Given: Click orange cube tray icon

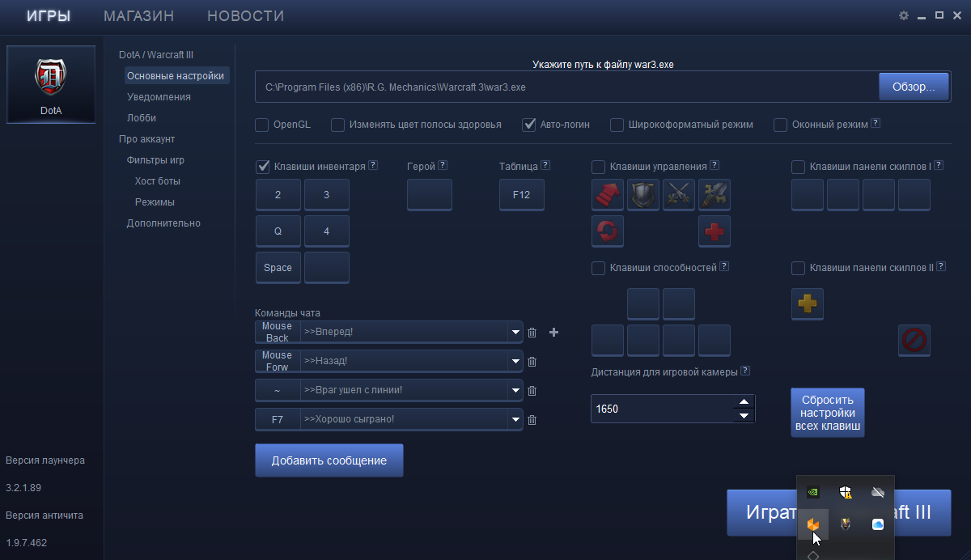Looking at the screenshot, I should pos(813,524).
